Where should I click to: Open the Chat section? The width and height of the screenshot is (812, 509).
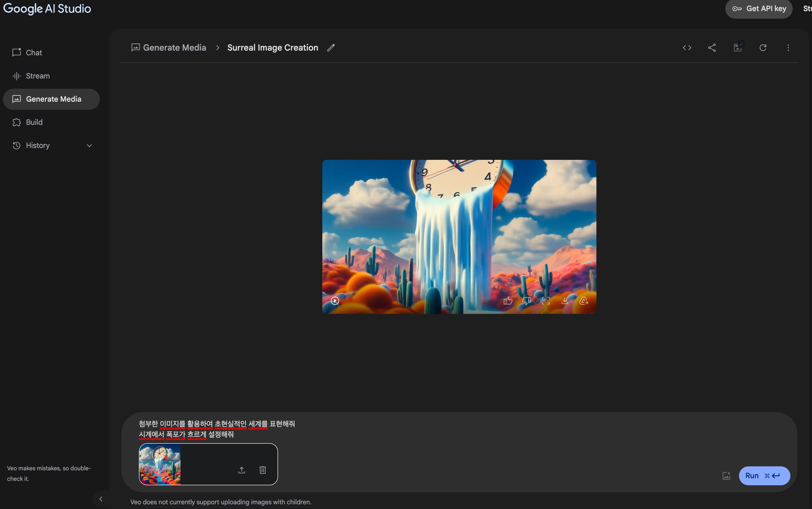click(34, 53)
